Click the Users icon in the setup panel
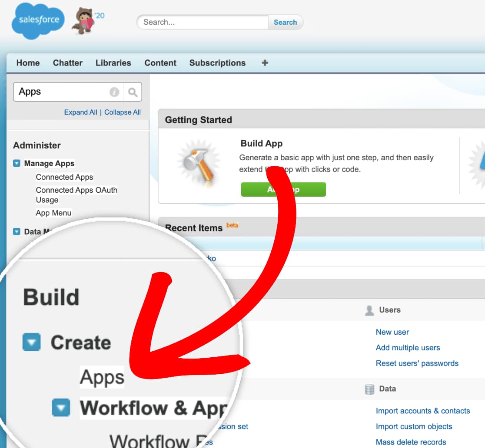485x448 pixels. coord(369,310)
